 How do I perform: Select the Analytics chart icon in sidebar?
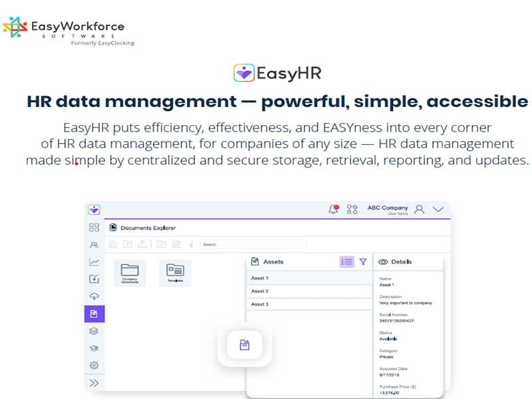pyautogui.click(x=94, y=262)
